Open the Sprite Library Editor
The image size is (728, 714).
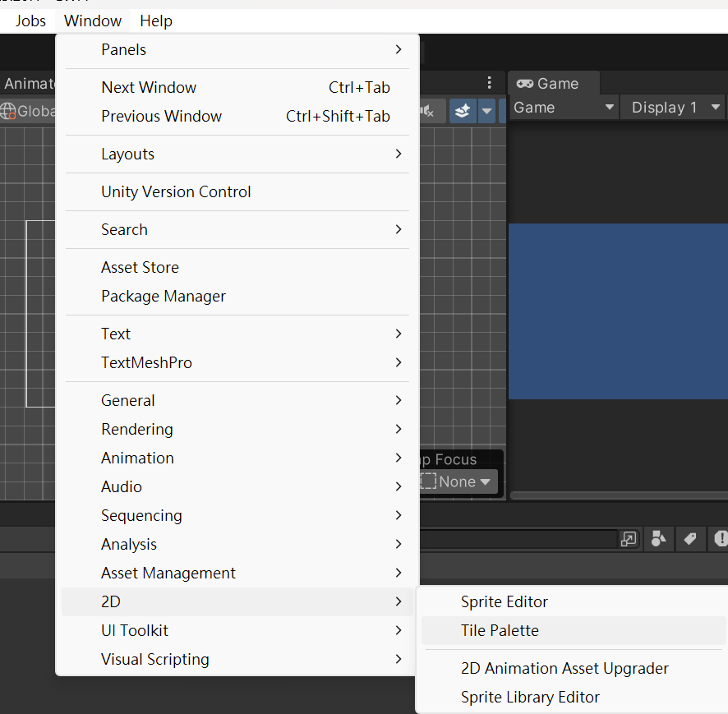pyautogui.click(x=574, y=697)
